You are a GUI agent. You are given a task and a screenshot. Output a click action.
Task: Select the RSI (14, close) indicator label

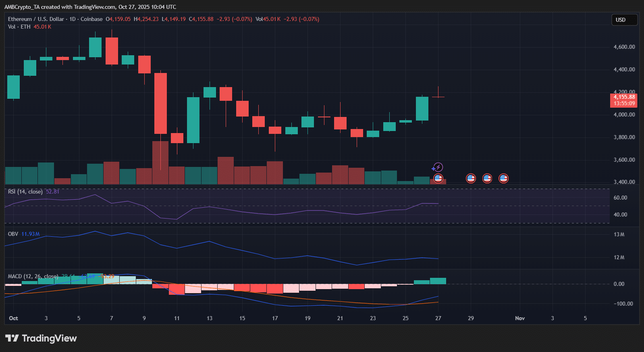pyautogui.click(x=25, y=192)
